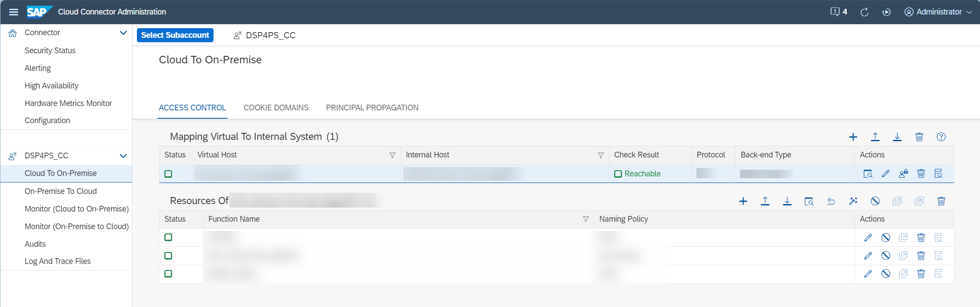Collapse the Connector section chevron

coord(123,33)
